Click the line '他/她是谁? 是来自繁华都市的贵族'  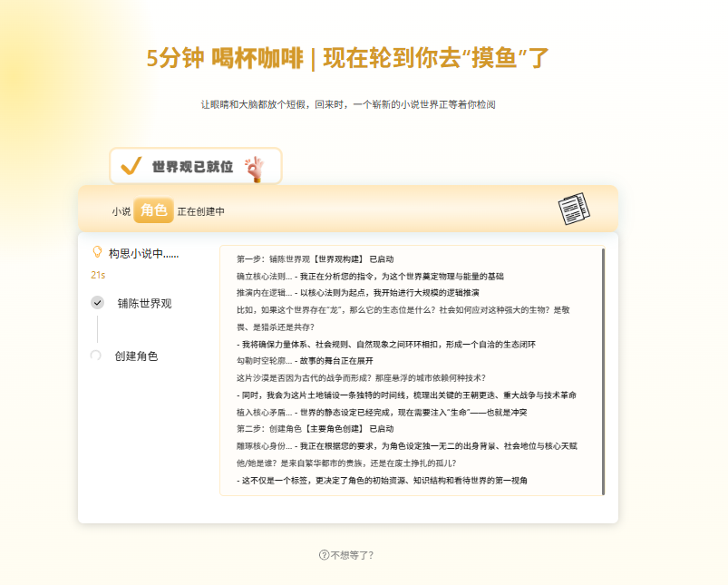[346, 463]
